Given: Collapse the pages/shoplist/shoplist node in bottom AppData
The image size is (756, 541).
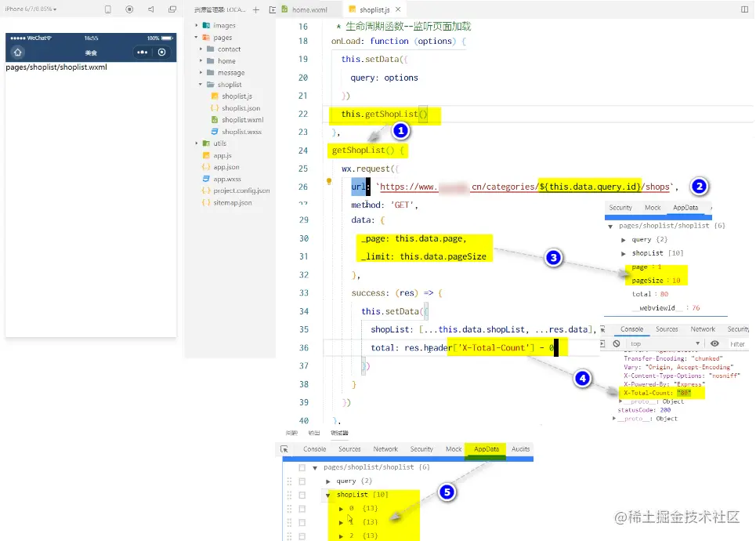Looking at the screenshot, I should (x=315, y=467).
